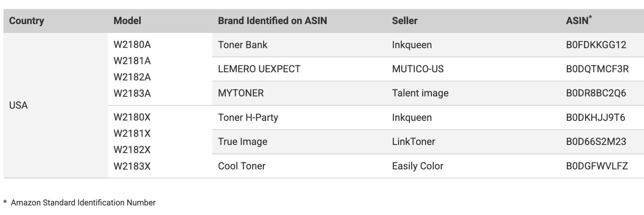The height and width of the screenshot is (215, 644).
Task: Click model number W2180A
Action: (132, 45)
